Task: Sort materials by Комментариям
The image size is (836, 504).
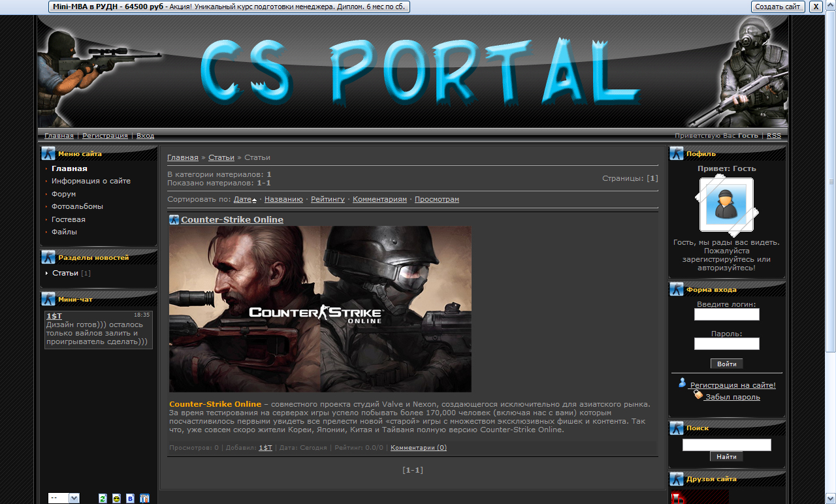Action: pyautogui.click(x=379, y=199)
